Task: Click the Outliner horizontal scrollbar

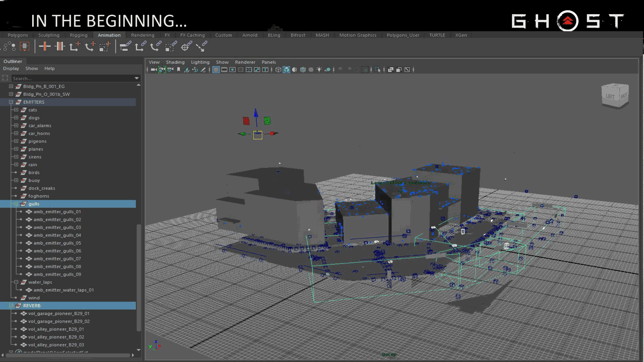Action: [68, 355]
